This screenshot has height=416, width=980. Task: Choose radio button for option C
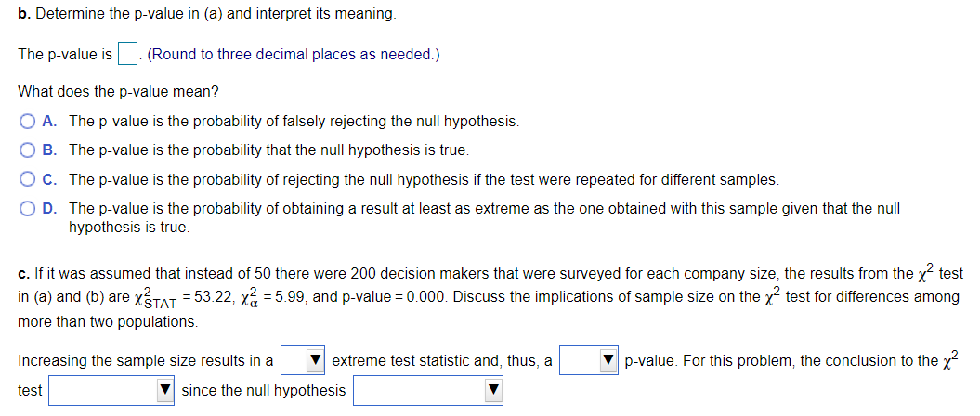coord(29,179)
